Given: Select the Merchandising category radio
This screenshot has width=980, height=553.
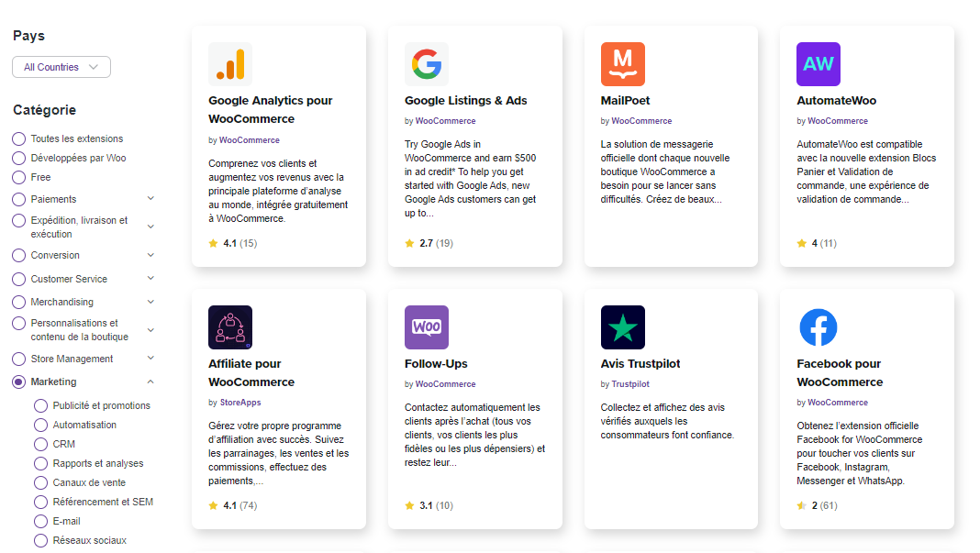Looking at the screenshot, I should [x=18, y=302].
